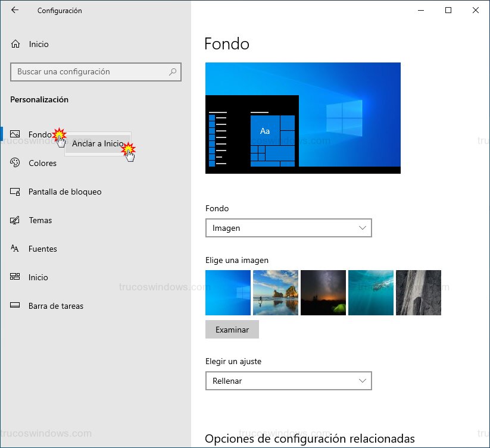Click the back arrow in Configuración

point(13,10)
